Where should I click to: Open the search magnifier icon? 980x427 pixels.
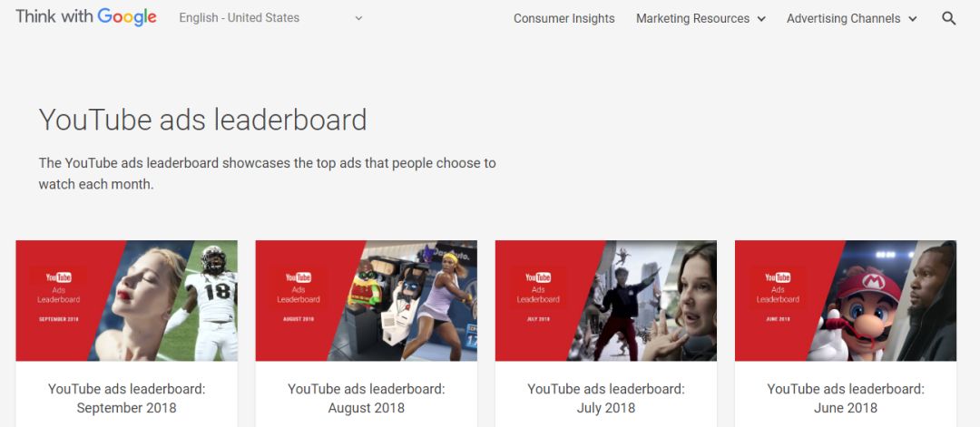click(x=949, y=19)
